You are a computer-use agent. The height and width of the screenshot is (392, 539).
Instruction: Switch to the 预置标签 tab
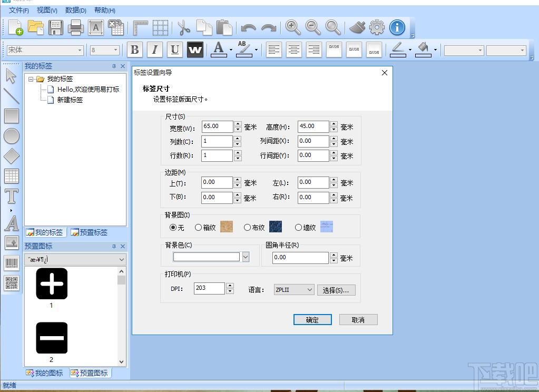click(x=89, y=232)
